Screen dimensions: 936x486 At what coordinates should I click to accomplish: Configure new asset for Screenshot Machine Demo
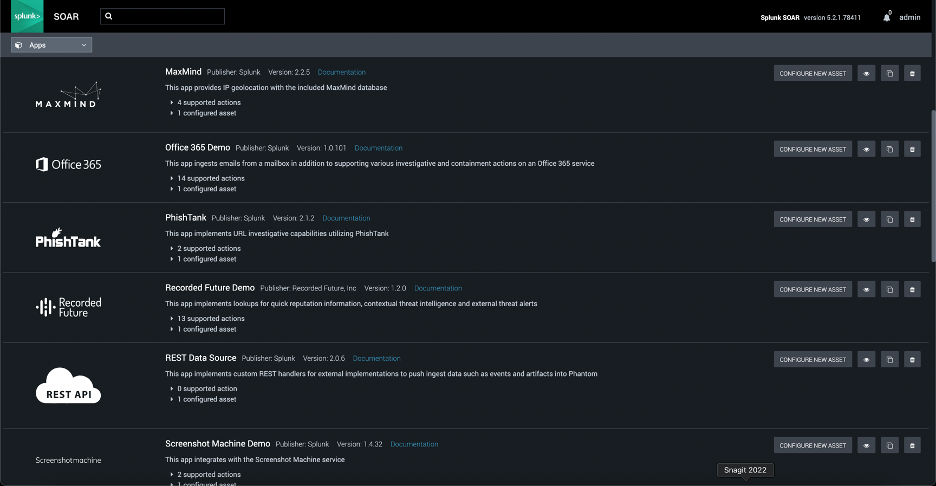click(812, 445)
